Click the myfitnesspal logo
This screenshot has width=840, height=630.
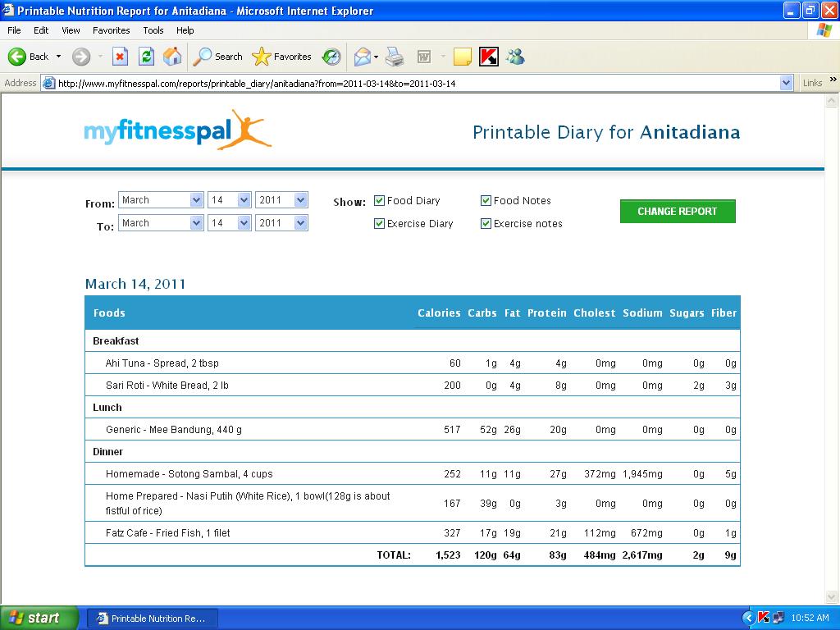tap(177, 130)
